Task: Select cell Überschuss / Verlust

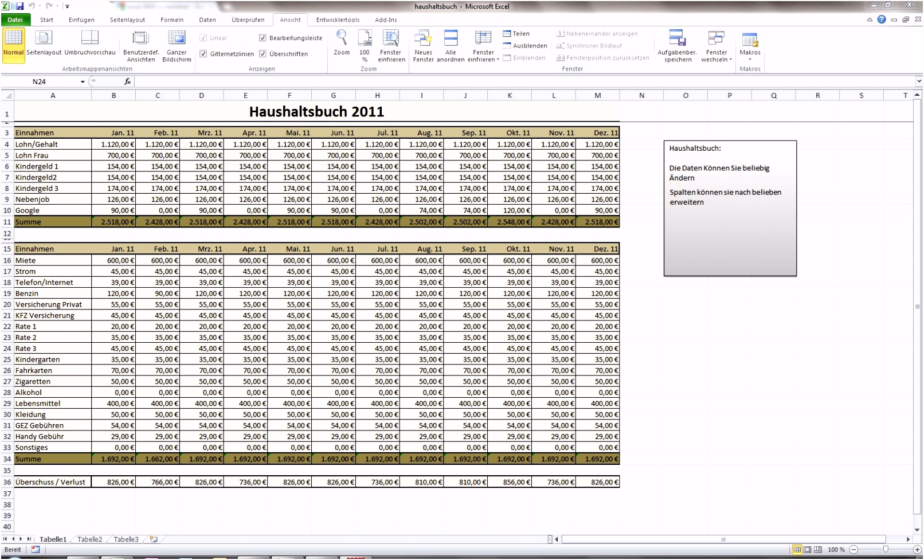Action: pyautogui.click(x=52, y=482)
